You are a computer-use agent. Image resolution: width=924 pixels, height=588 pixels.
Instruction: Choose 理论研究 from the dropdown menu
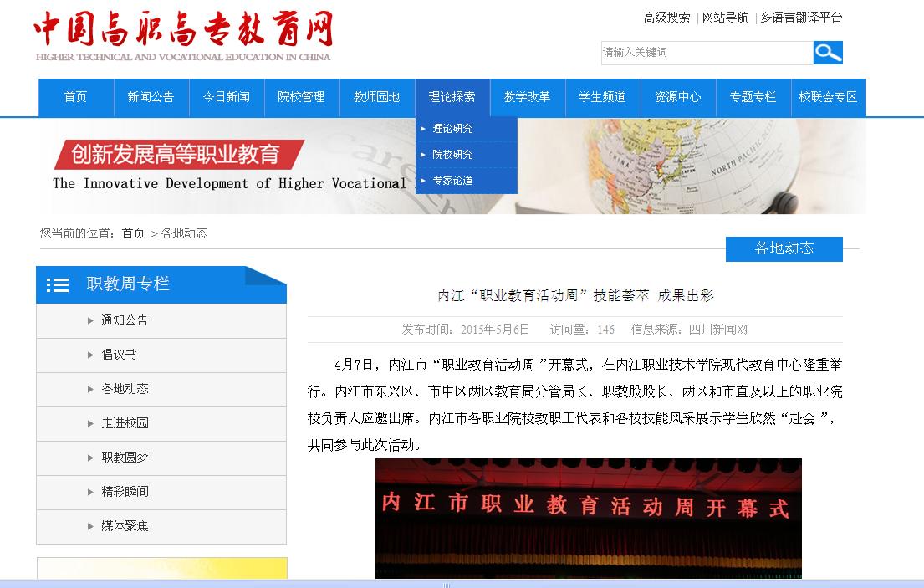coord(466,129)
